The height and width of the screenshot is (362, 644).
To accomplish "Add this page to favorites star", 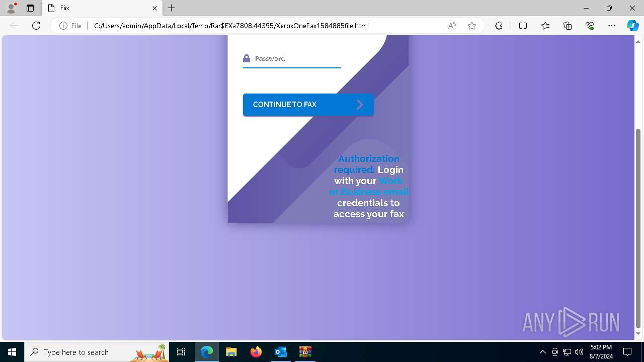I will (x=472, y=26).
